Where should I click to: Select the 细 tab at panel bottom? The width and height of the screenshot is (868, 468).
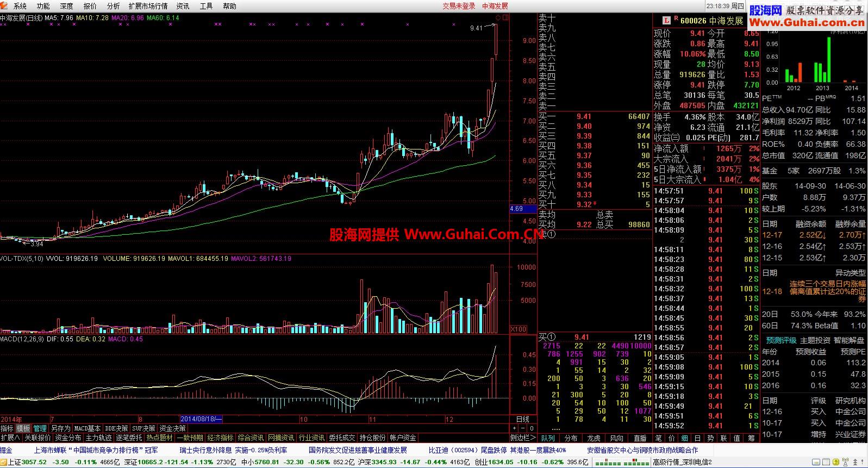click(x=684, y=438)
